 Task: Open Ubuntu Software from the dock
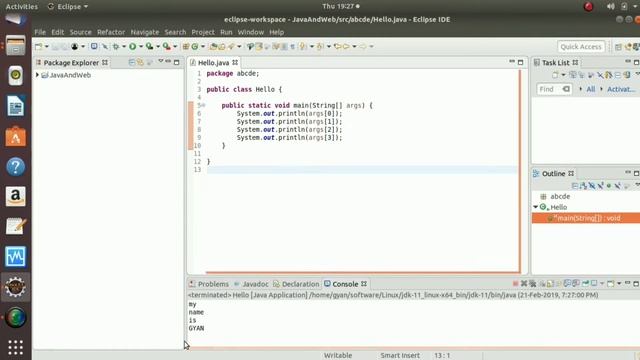(16, 136)
